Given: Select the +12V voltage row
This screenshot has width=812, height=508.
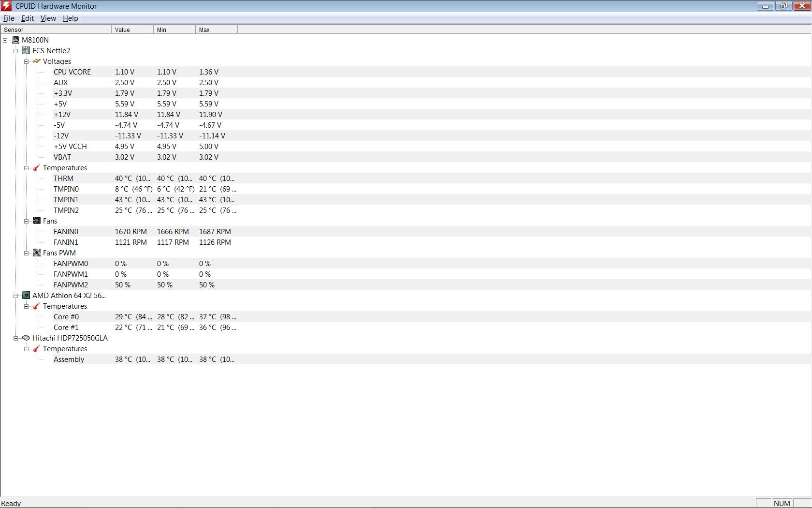Looking at the screenshot, I should pyautogui.click(x=432, y=115).
